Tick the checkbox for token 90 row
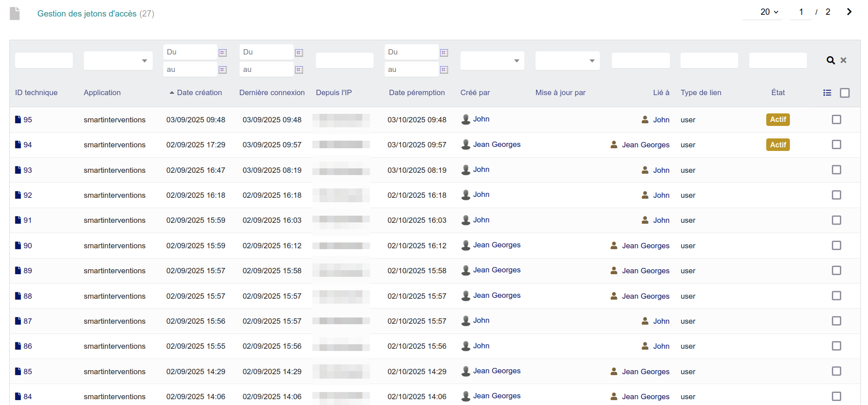This screenshot has height=405, width=868. click(836, 246)
